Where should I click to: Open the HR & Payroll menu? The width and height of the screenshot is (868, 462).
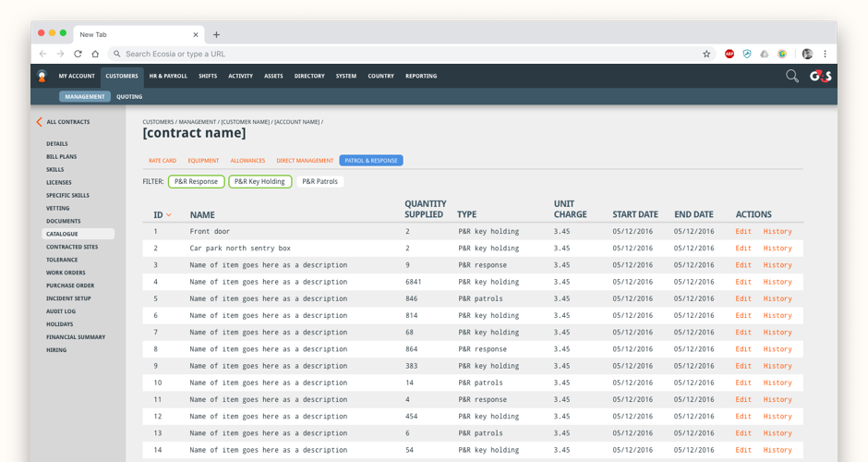168,76
